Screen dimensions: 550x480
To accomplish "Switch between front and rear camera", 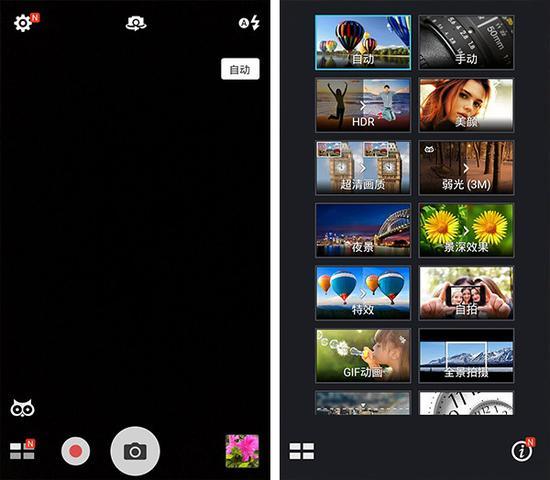I will pyautogui.click(x=136, y=23).
